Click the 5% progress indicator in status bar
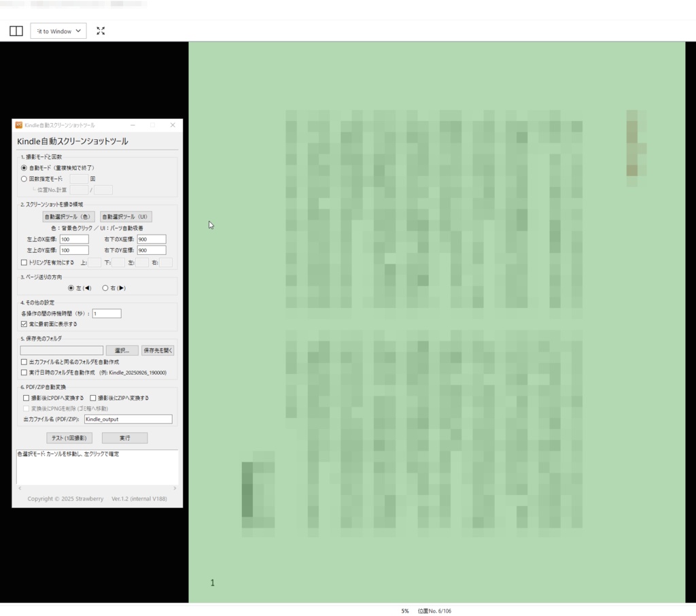 pos(405,611)
